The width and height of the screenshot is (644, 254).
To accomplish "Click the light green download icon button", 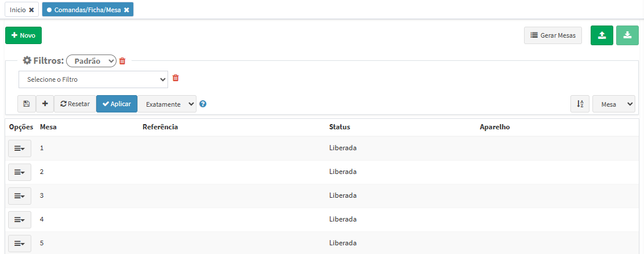I will point(627,35).
